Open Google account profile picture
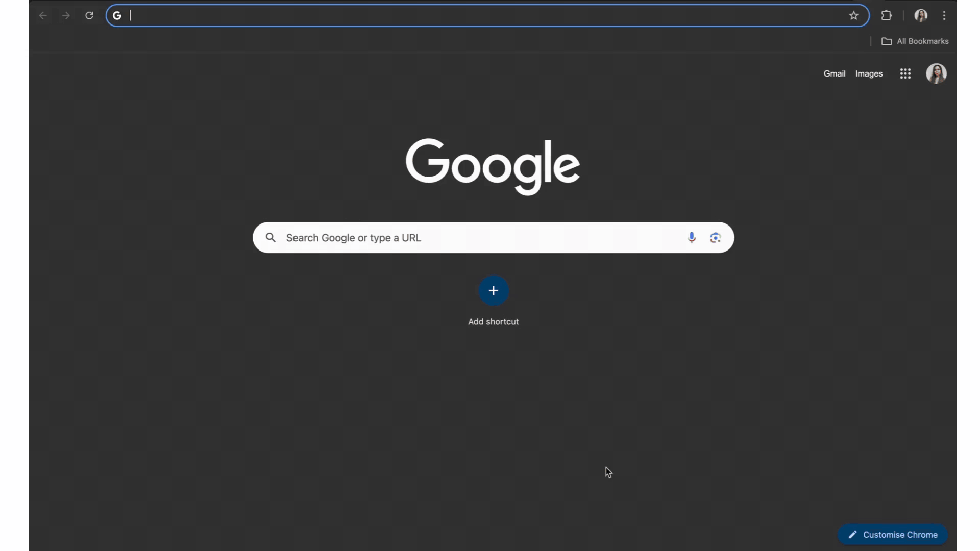This screenshot has height=551, width=980. pos(937,73)
